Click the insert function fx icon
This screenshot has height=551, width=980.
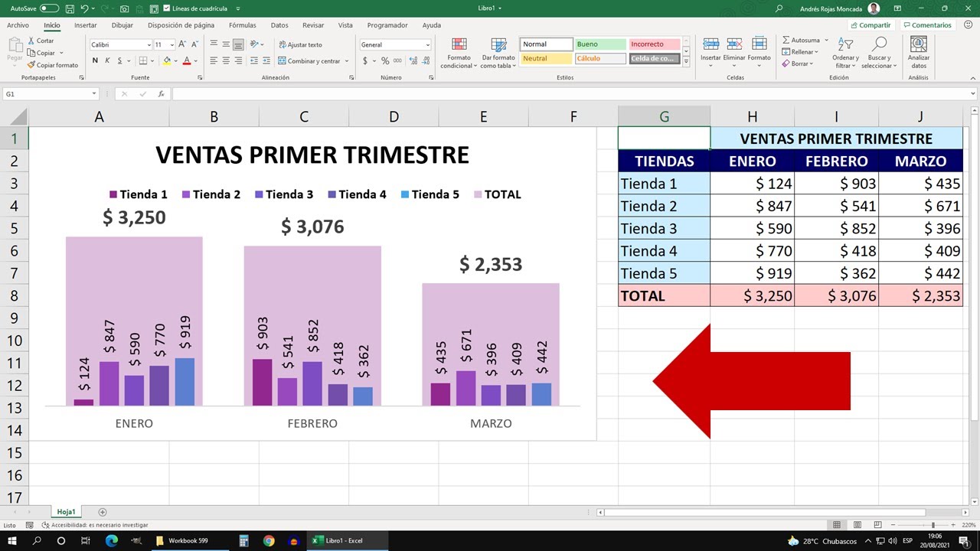pyautogui.click(x=161, y=94)
